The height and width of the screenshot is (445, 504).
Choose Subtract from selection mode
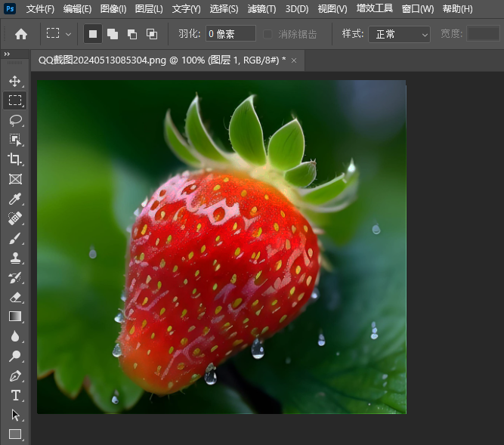pyautogui.click(x=132, y=34)
